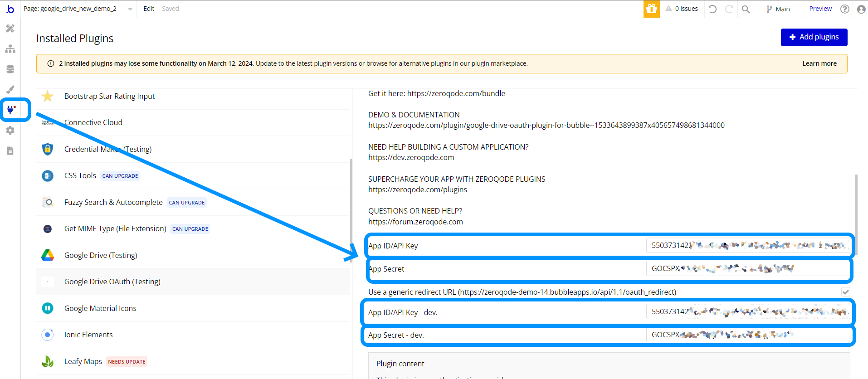Click the banner info circle icon

coord(51,63)
